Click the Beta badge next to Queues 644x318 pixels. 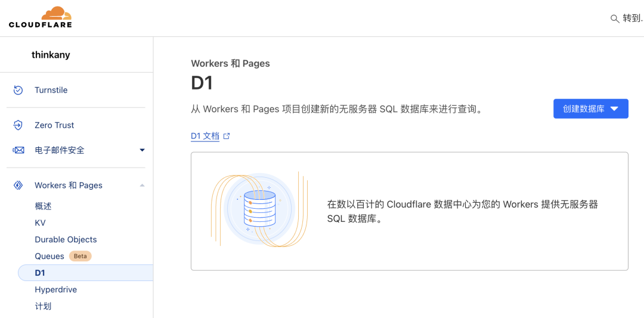pyautogui.click(x=80, y=256)
